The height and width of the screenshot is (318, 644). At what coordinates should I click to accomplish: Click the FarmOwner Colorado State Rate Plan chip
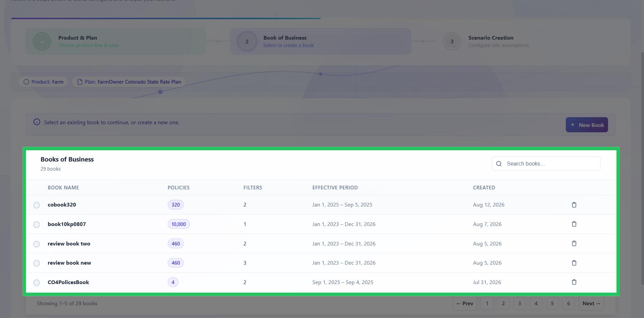[129, 82]
